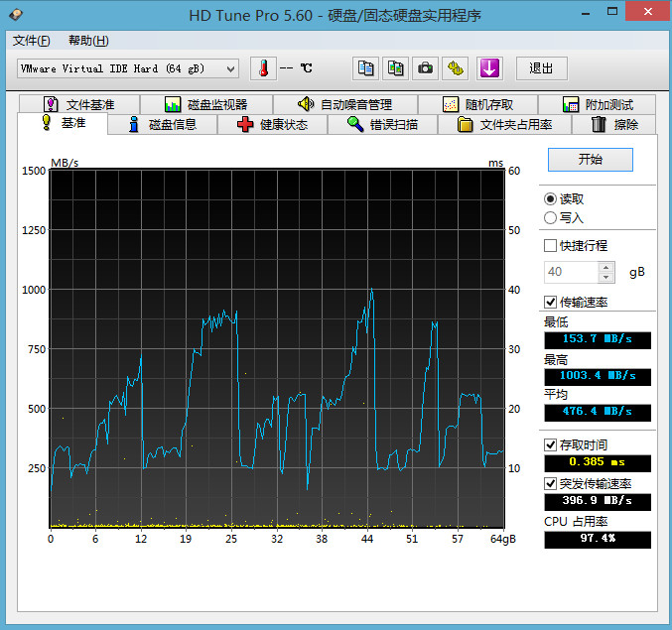
Task: Click the 退出 exit button
Action: click(x=542, y=68)
